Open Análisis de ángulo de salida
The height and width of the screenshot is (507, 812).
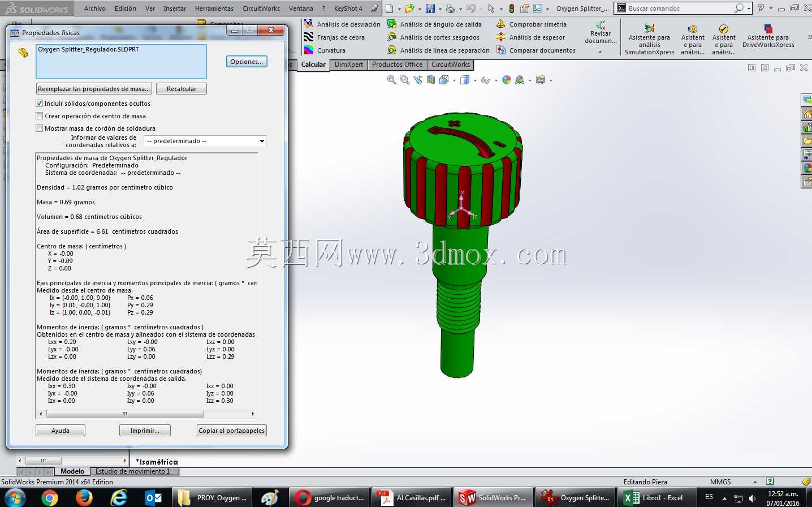(434, 24)
